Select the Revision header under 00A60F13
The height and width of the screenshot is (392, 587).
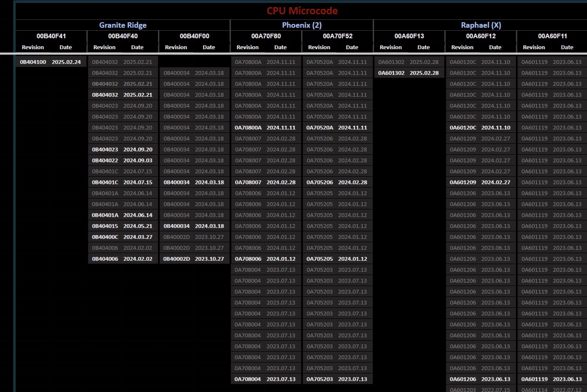pos(391,48)
